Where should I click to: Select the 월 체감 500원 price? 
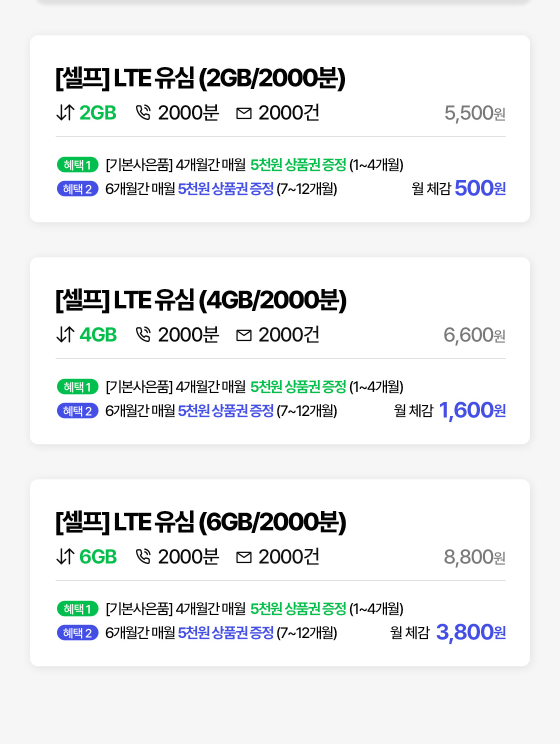(x=479, y=188)
